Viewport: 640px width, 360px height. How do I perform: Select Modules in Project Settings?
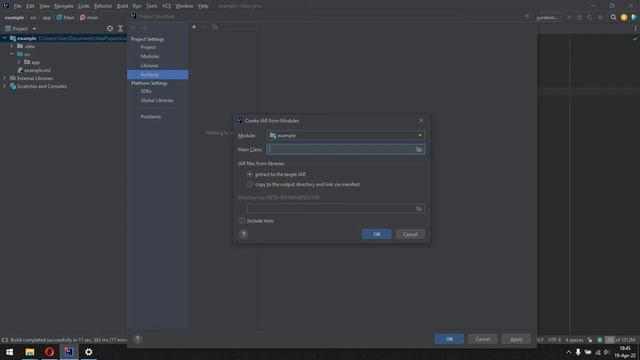(150, 56)
